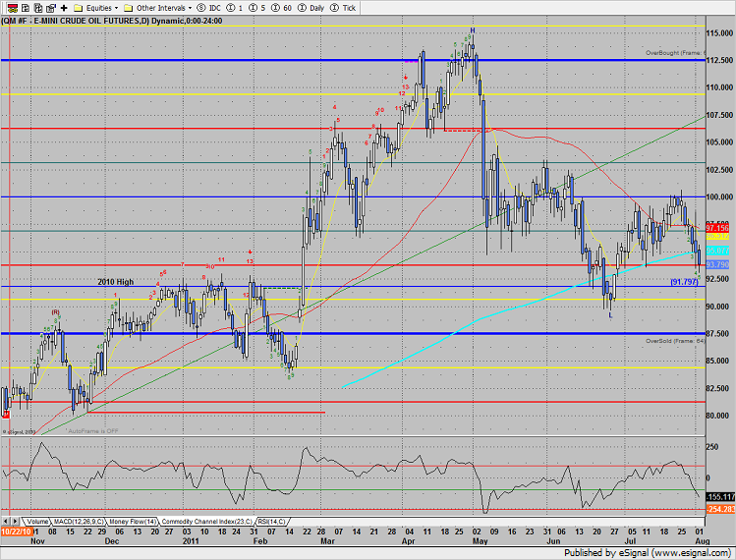
Task: Click the chart title E-MINI CRUDE OIL FUTURES
Action: pos(85,22)
